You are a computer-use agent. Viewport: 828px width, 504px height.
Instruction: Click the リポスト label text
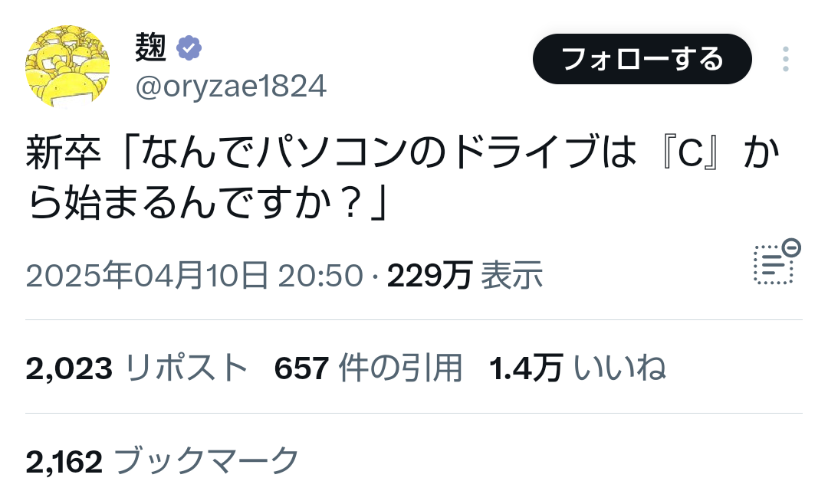pos(186,368)
